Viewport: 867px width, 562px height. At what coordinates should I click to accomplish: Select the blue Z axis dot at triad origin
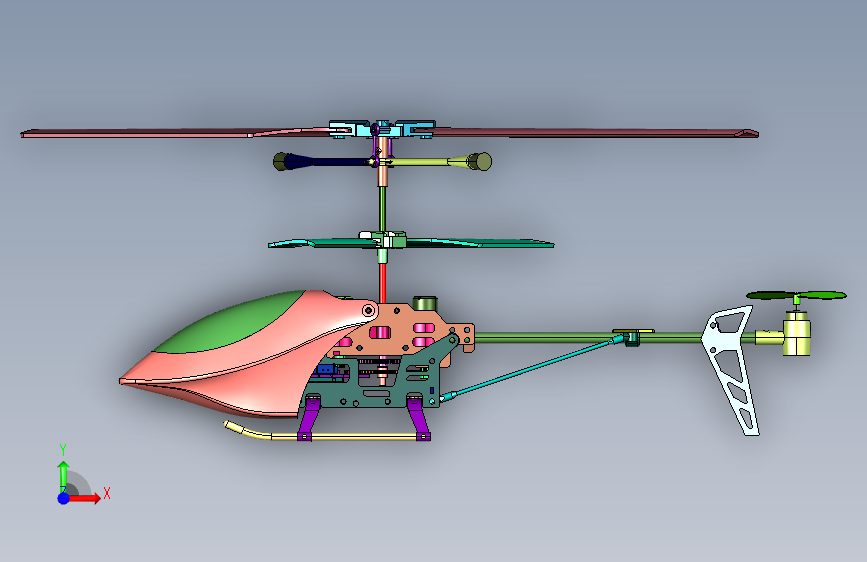(63, 498)
